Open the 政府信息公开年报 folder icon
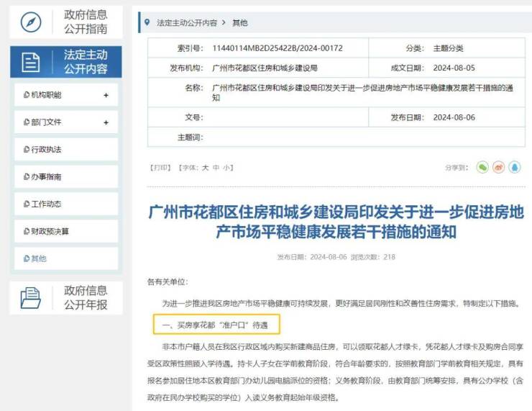This screenshot has width=532, height=411. (x=31, y=298)
